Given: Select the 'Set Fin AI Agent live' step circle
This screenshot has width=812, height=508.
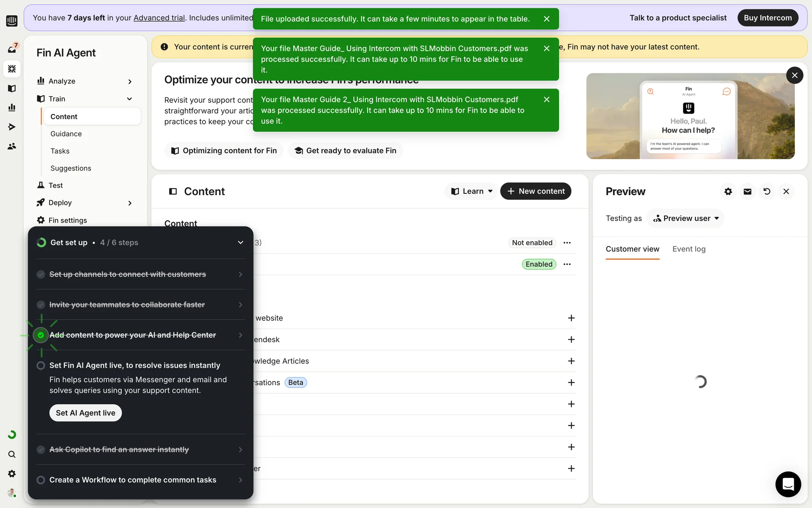Looking at the screenshot, I should (41, 365).
